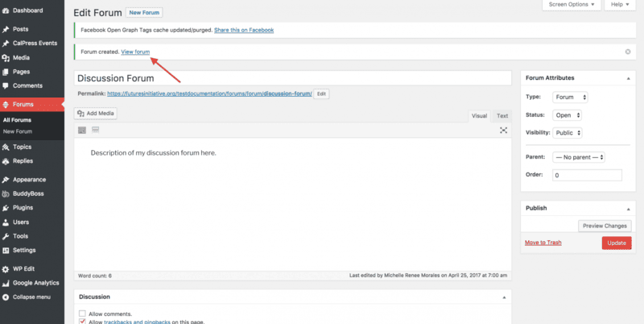Click the second editor toolbar icon
The height and width of the screenshot is (324, 644).
(95, 131)
